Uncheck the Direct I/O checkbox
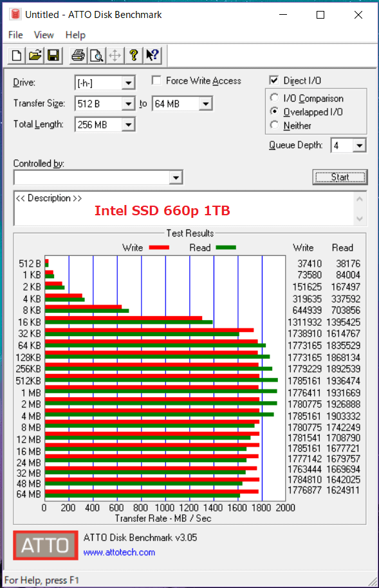379x588 pixels. tap(274, 80)
